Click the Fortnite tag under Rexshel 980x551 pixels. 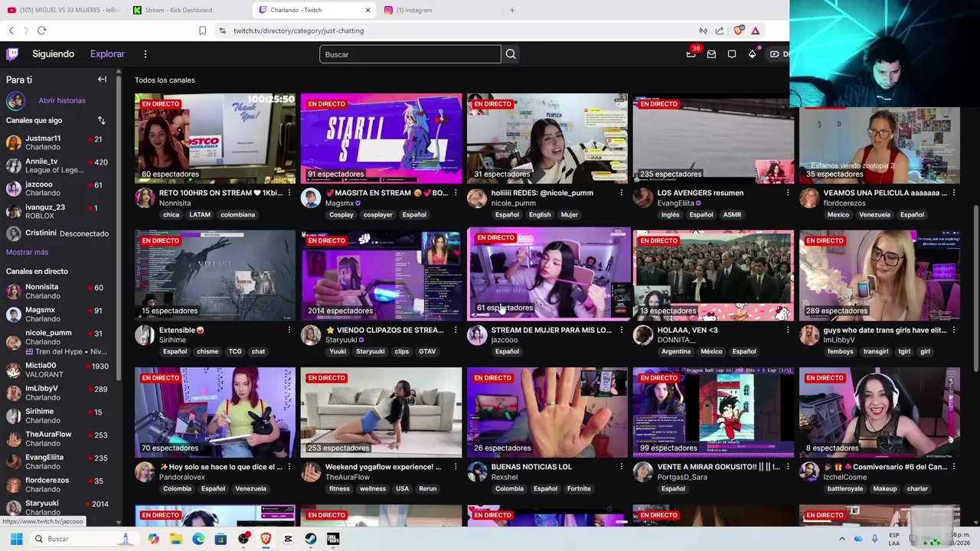pos(579,489)
